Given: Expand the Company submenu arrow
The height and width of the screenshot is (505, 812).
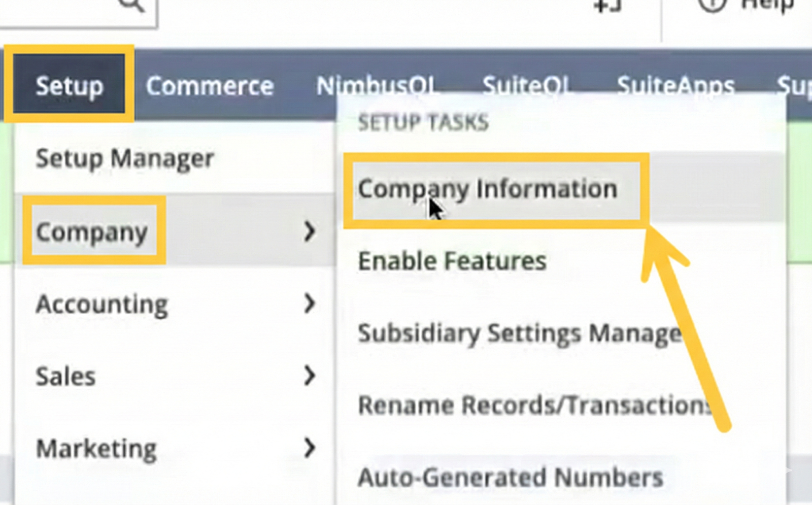Looking at the screenshot, I should point(309,231).
